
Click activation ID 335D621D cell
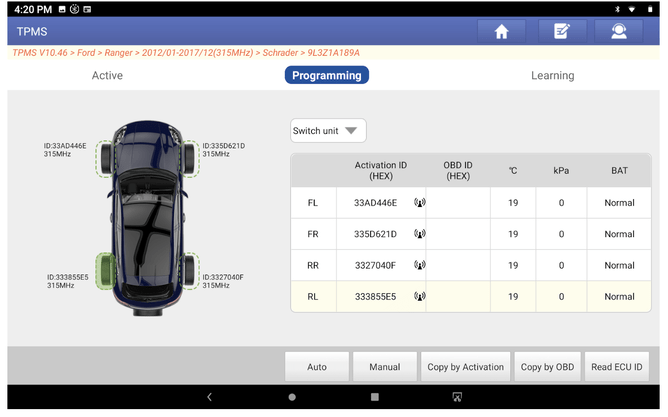tap(375, 234)
